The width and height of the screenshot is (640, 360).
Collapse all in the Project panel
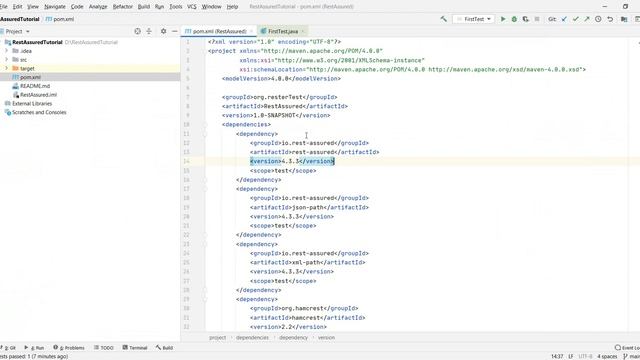(149, 31)
